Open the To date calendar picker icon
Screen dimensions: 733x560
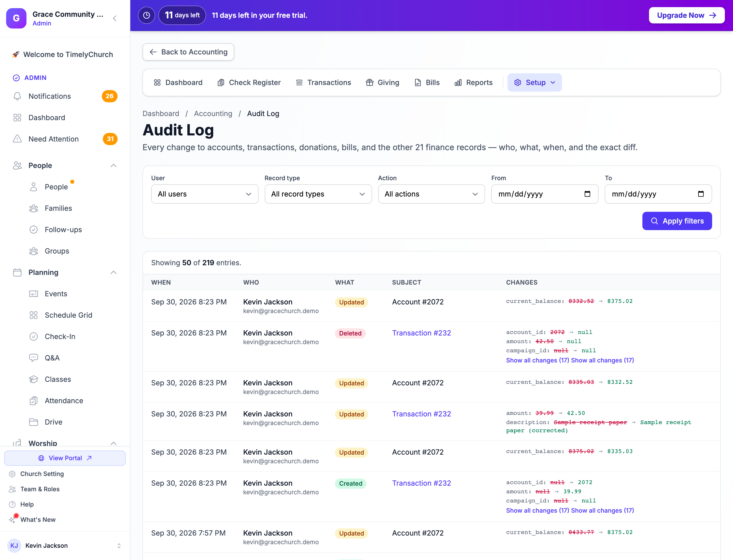coord(701,194)
